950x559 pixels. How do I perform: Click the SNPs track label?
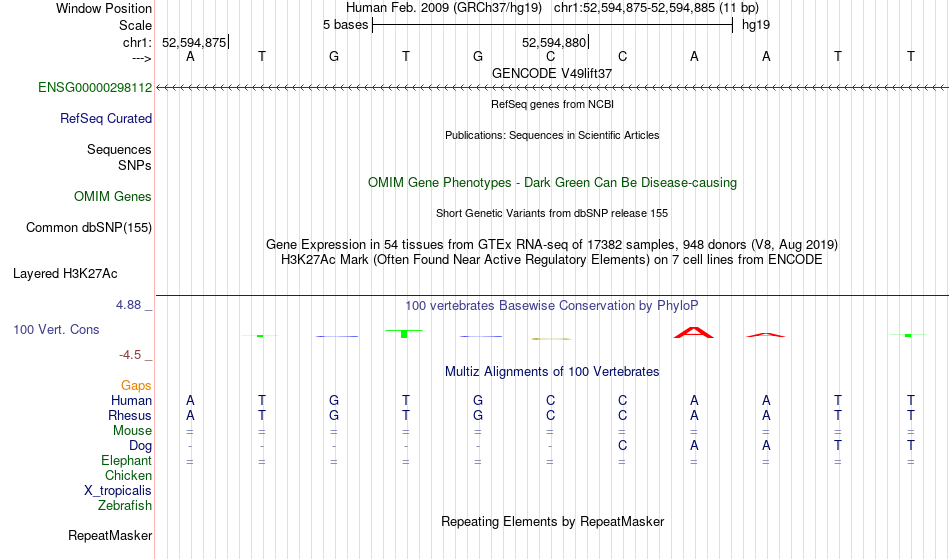[x=135, y=165]
